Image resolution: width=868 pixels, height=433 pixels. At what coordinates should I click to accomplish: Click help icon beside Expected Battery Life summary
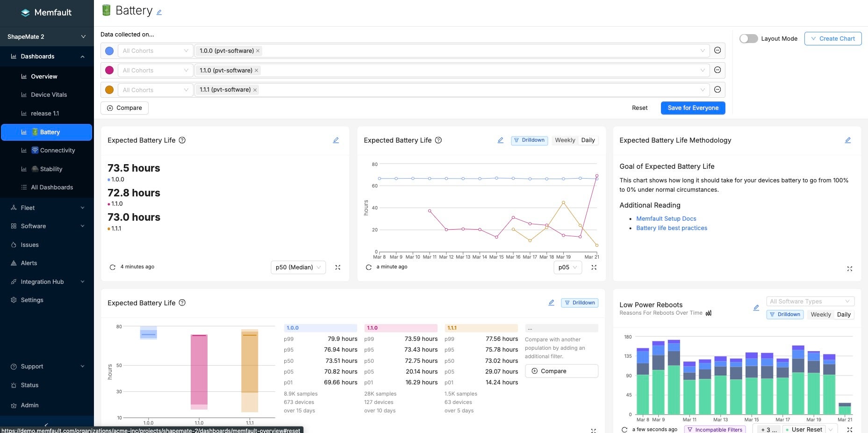(182, 140)
